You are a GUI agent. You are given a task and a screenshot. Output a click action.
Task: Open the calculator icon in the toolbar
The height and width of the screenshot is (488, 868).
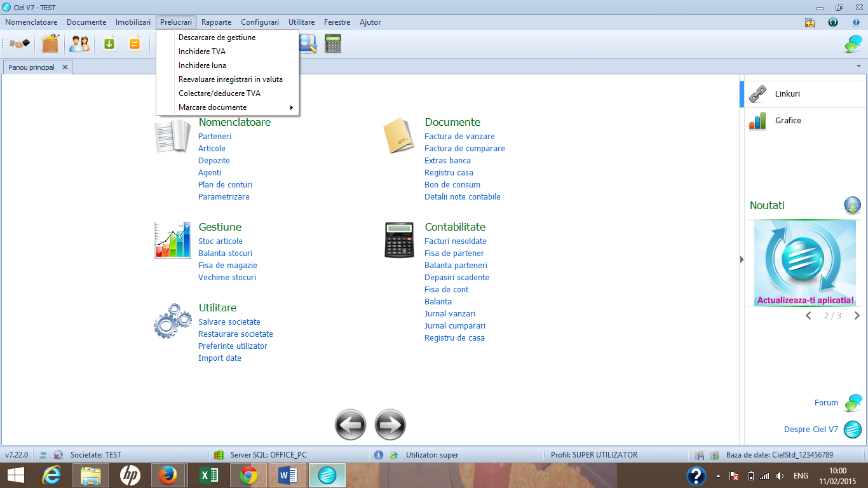(333, 43)
